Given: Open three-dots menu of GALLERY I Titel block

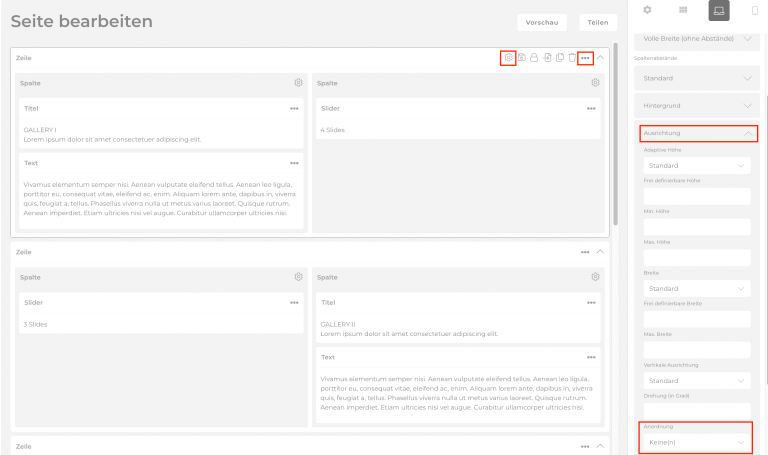Looking at the screenshot, I should click(x=294, y=108).
